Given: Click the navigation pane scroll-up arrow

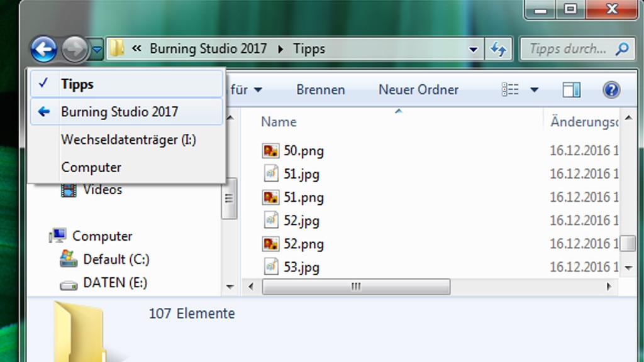Looking at the screenshot, I should coord(230,118).
